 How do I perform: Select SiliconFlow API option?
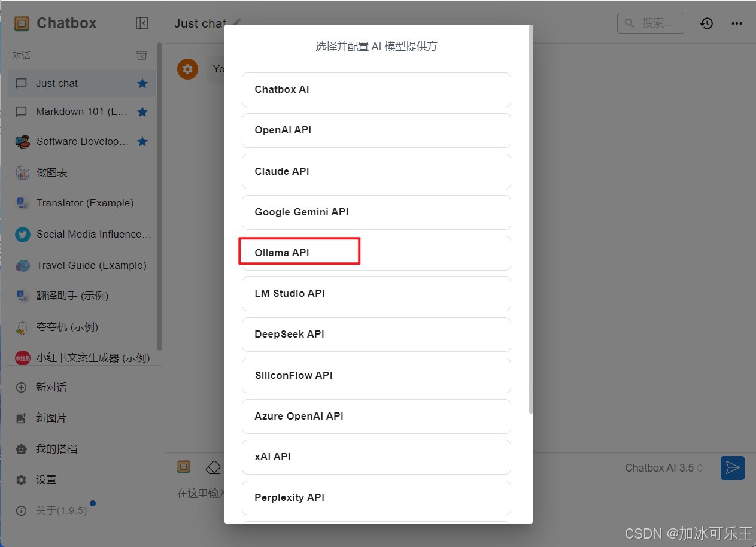click(x=376, y=375)
